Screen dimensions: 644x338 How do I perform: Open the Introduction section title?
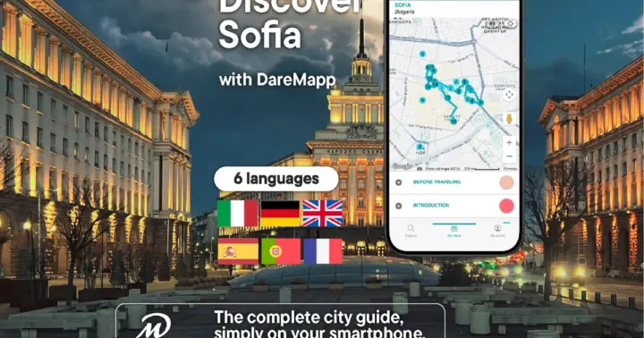pos(431,206)
